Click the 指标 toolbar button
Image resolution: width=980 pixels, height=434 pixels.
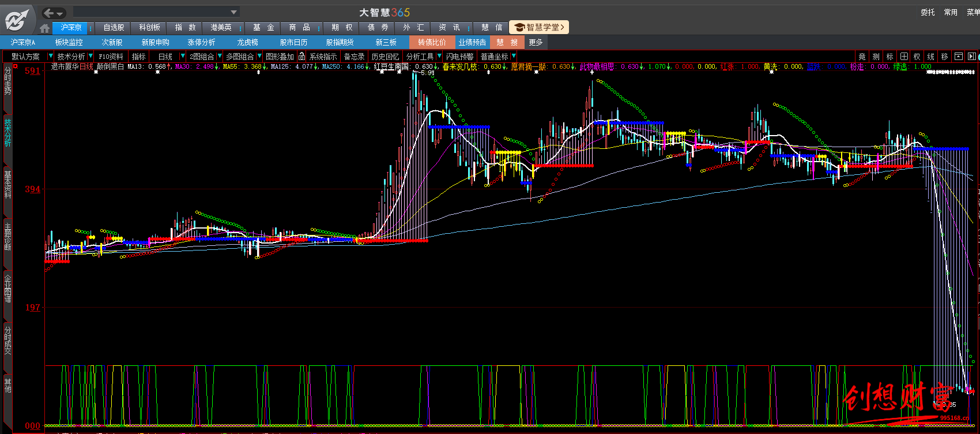coord(138,57)
